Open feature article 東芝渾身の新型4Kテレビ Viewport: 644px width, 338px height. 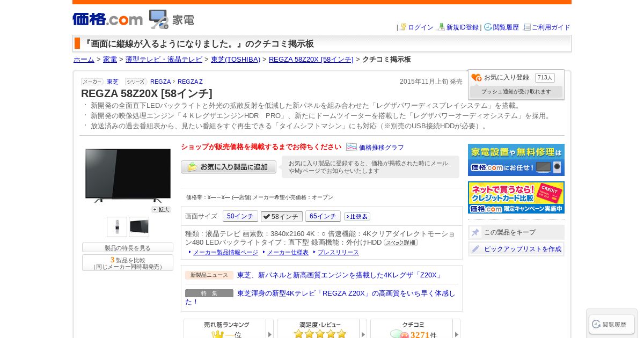[x=320, y=298]
